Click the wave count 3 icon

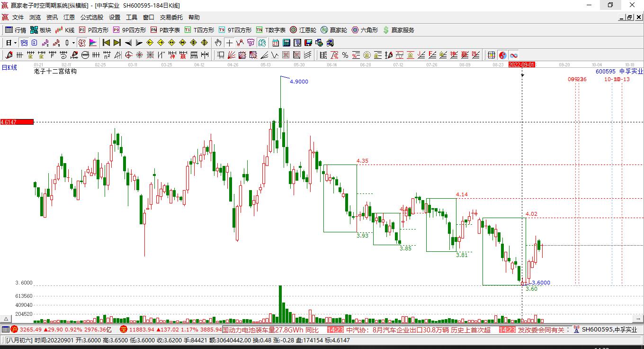[45, 43]
